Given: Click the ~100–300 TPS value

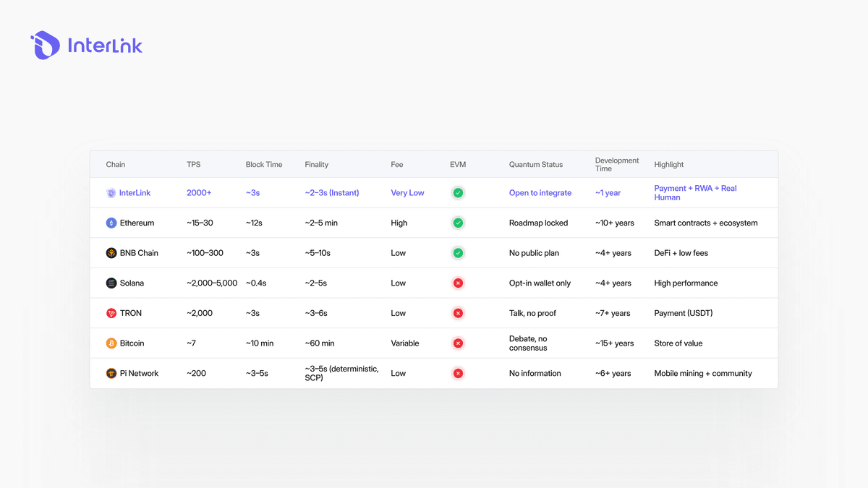Looking at the screenshot, I should tap(204, 253).
